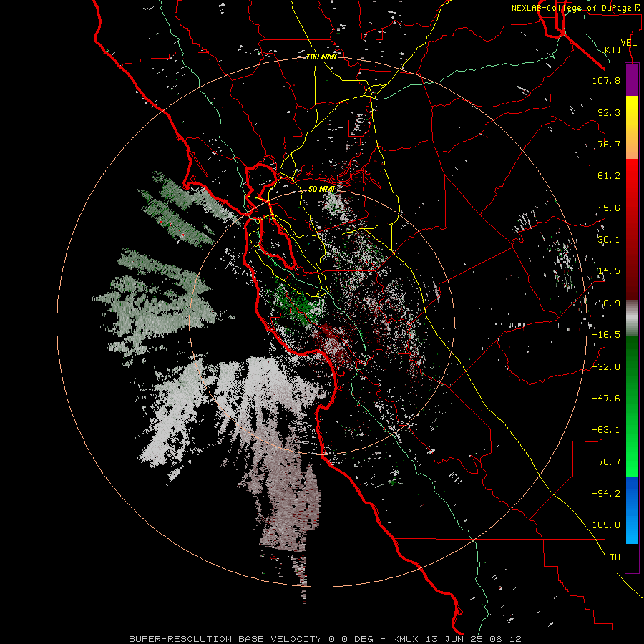Select the 14.5 velocity scale value
Screen dimensions: 644x644
(x=609, y=271)
